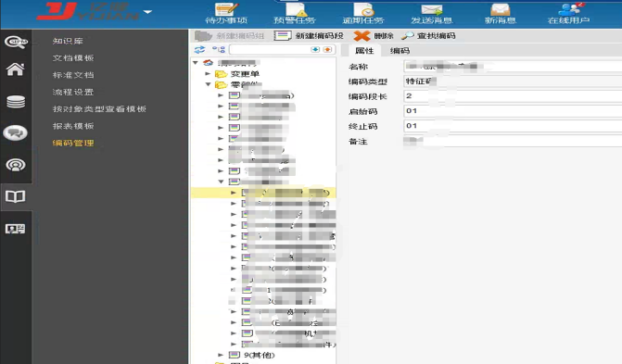Expand the 9(其他) tree node
Screen dimensions: 622x364
[x=221, y=355]
